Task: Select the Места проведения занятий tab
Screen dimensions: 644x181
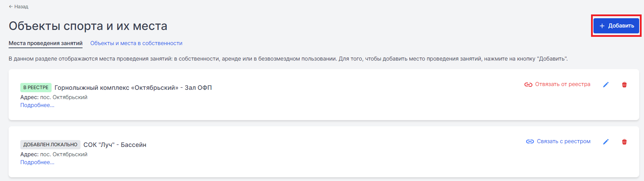Action: click(x=45, y=43)
